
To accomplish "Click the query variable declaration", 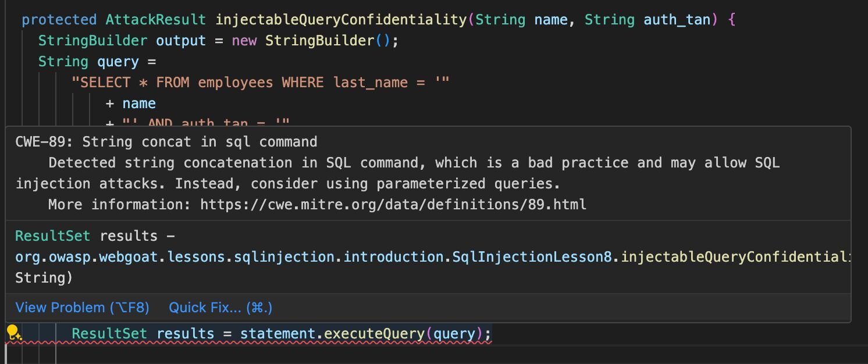I will [118, 62].
